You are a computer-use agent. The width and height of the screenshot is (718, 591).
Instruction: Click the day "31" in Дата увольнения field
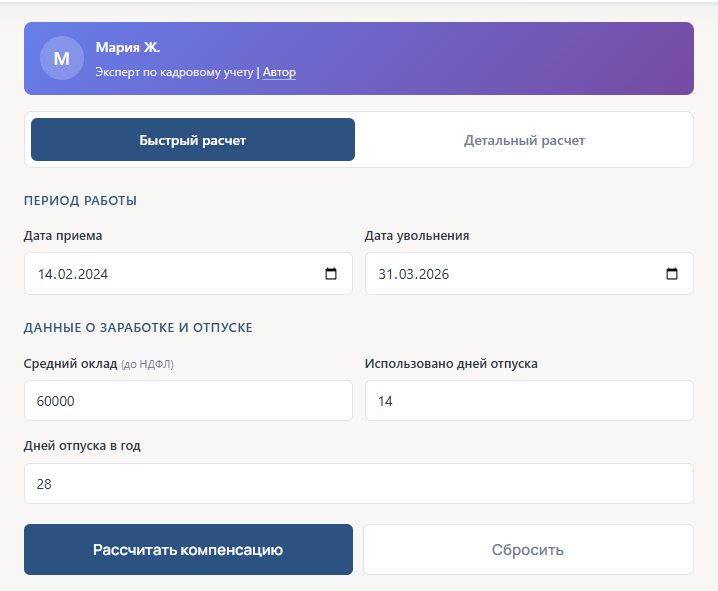[387, 274]
